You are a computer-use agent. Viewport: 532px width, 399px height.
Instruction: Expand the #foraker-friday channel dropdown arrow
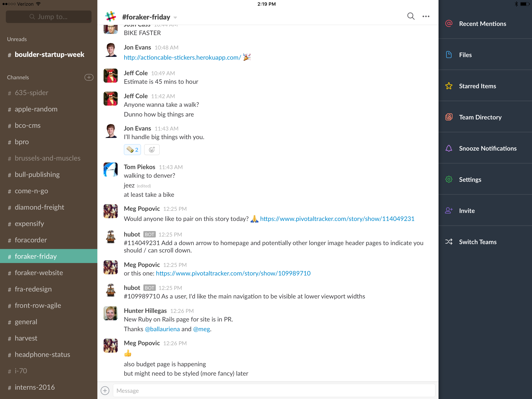coord(175,18)
